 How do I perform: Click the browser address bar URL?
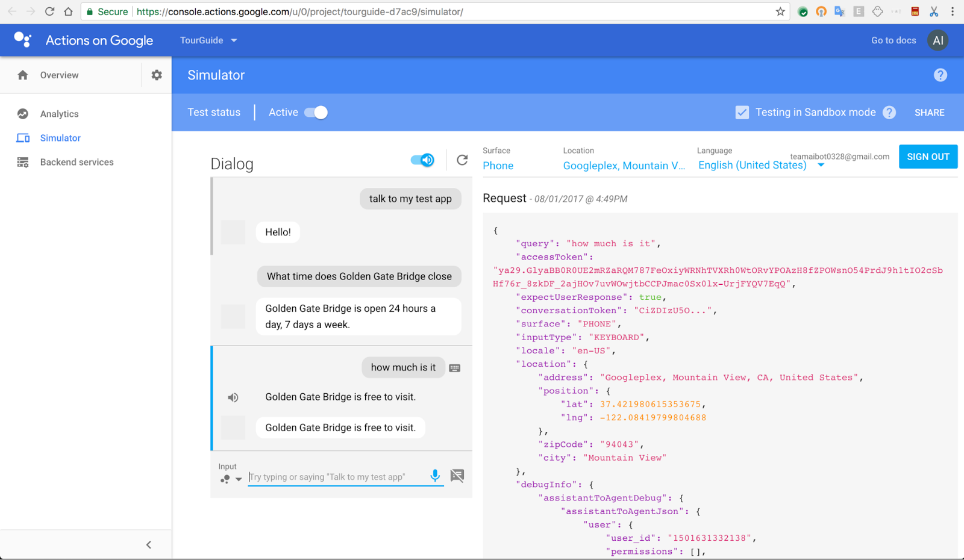300,11
